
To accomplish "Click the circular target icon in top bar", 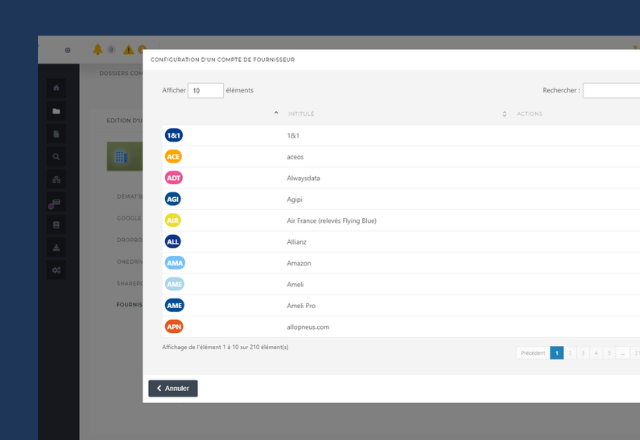I will click(68, 50).
